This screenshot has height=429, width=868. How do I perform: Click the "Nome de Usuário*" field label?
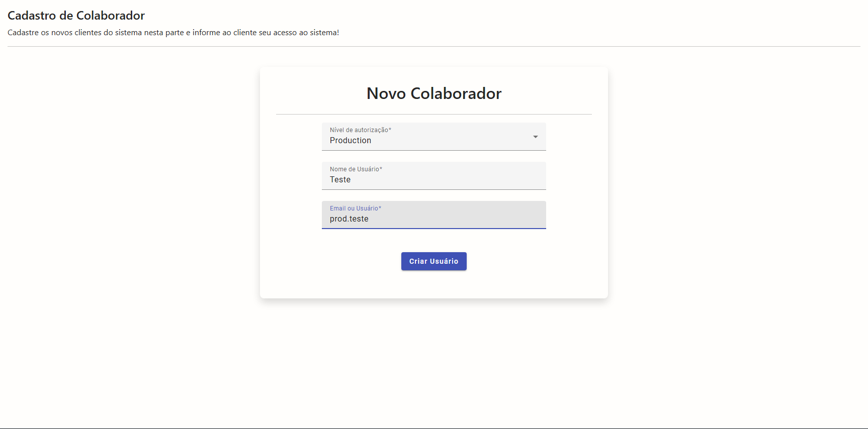pos(356,169)
